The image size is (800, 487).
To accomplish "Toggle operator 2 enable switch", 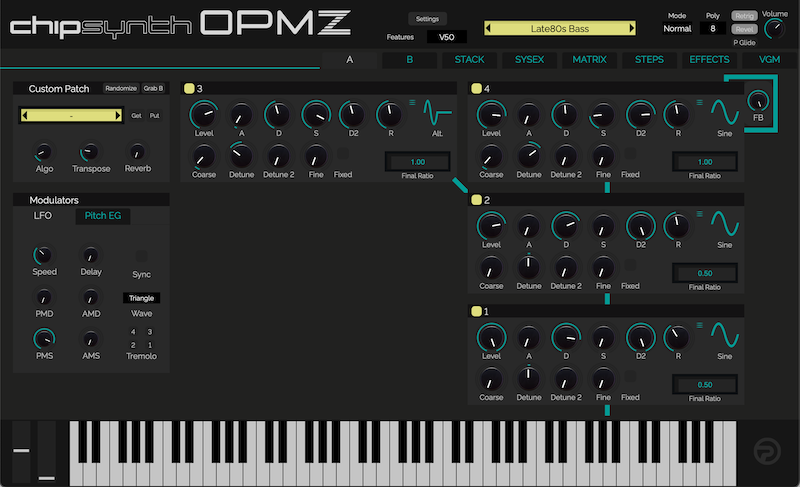I will pyautogui.click(x=477, y=199).
